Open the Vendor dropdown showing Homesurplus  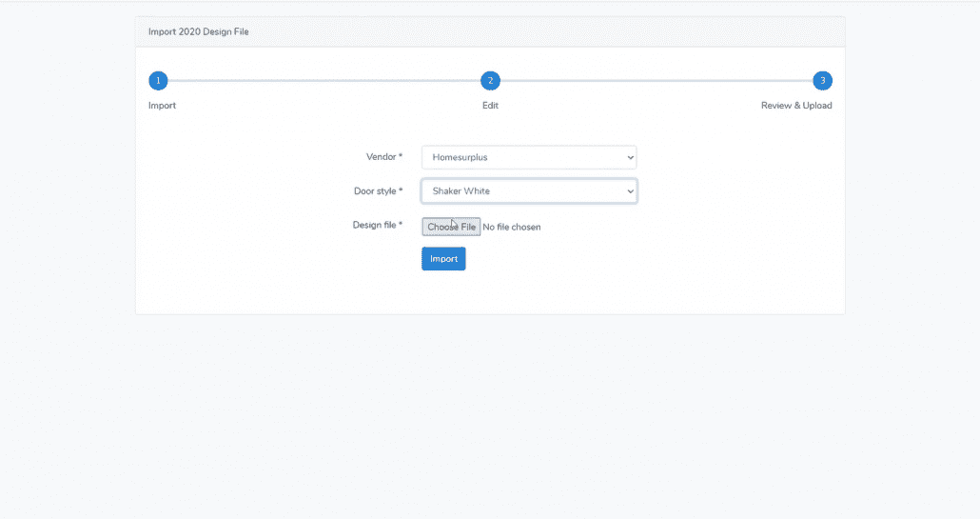[529, 157]
